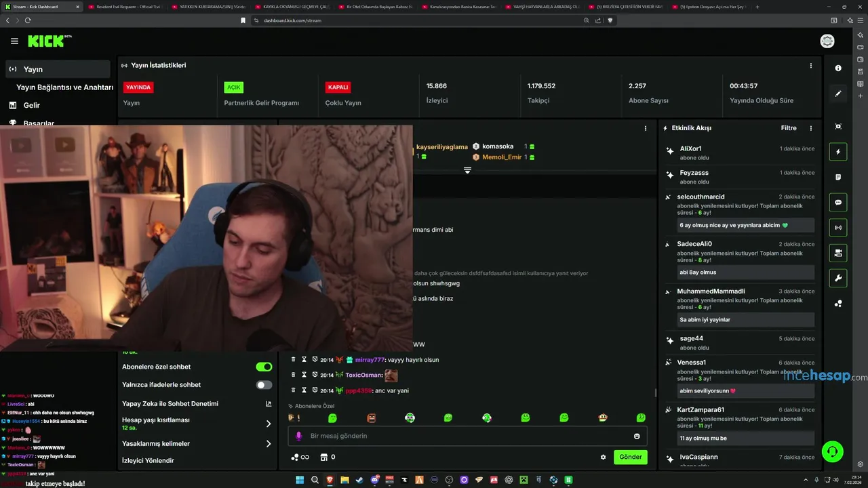Image resolution: width=868 pixels, height=488 pixels.
Task: Click KartZampara61 renewal event
Action: 741,425
